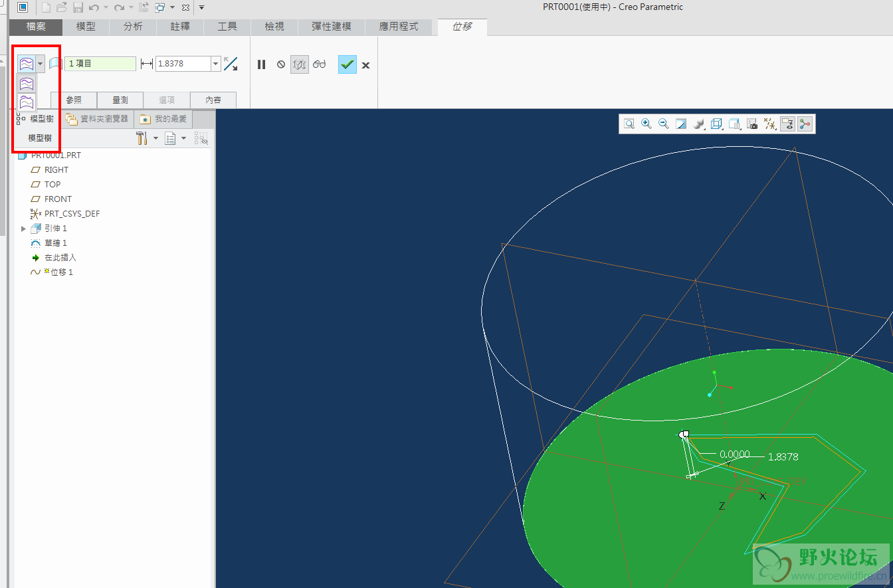Screen dimensions: 893x588
Task: Toggle the glasses verify preview mode
Action: coord(320,64)
